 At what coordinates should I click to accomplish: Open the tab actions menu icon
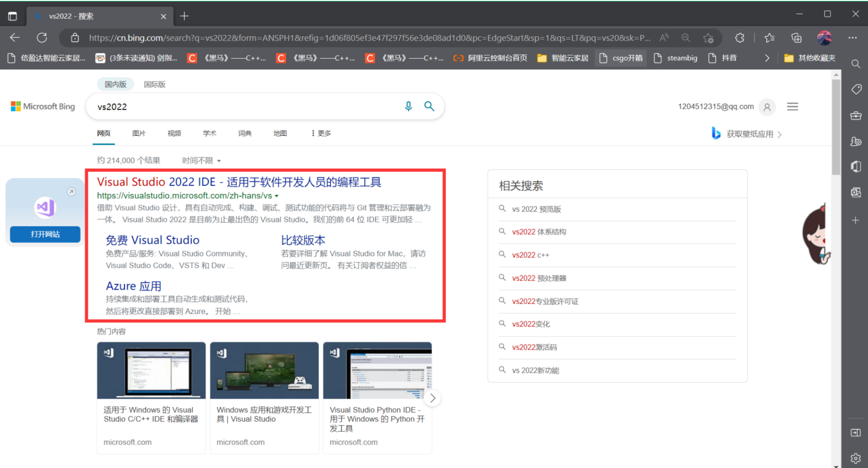[x=13, y=16]
